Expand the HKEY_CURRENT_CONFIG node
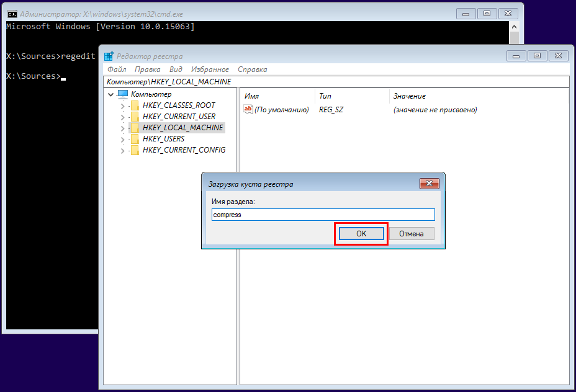 point(122,151)
